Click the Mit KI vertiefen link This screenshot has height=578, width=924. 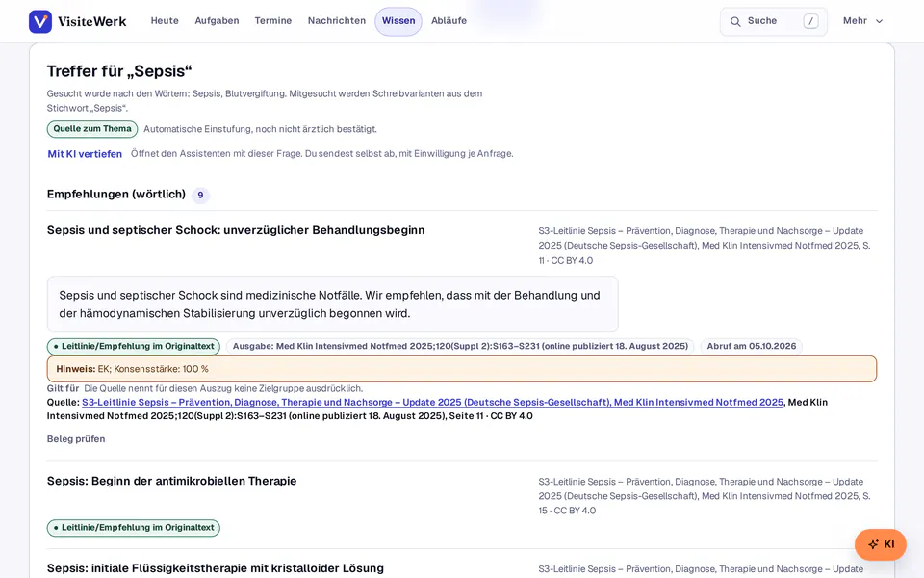pyautogui.click(x=85, y=154)
